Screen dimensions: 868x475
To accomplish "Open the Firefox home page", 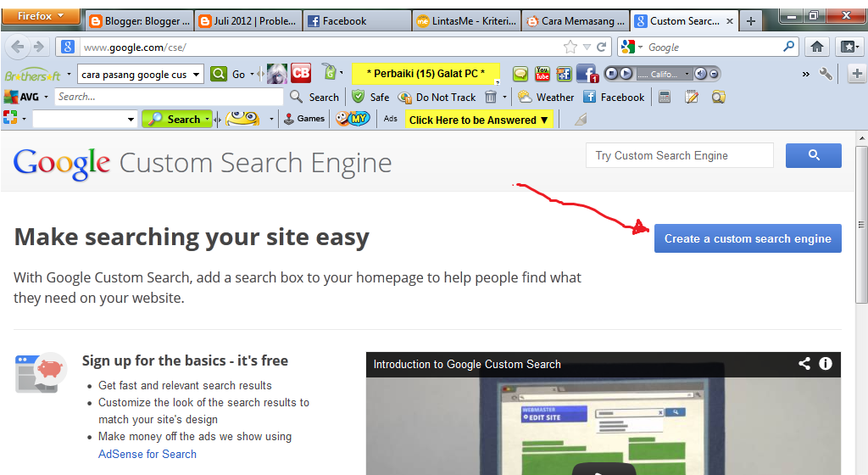I will pos(817,47).
